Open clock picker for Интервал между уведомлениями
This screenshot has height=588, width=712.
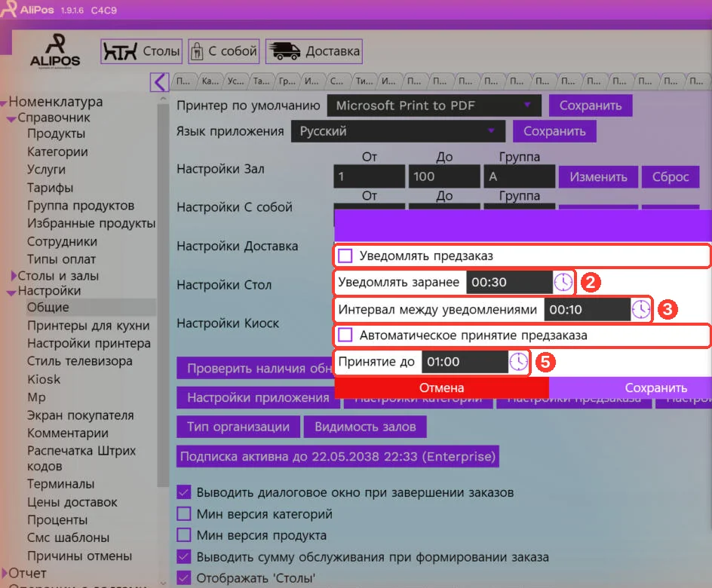pyautogui.click(x=640, y=309)
